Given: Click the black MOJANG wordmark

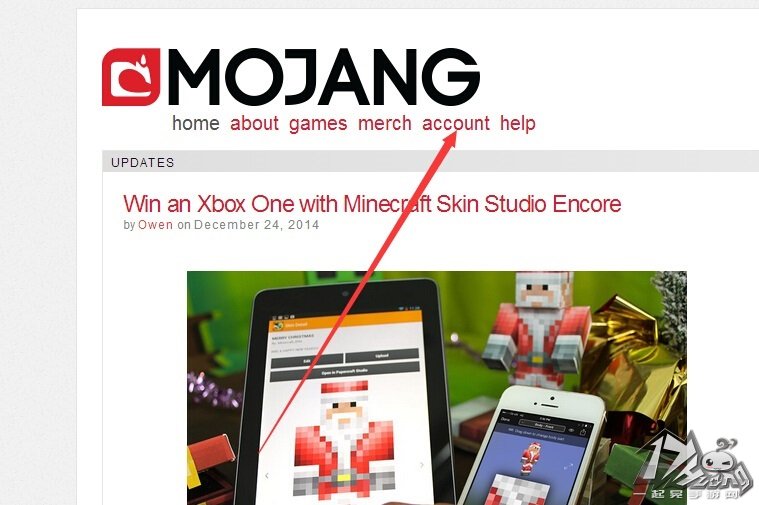Looking at the screenshot, I should (x=323, y=77).
